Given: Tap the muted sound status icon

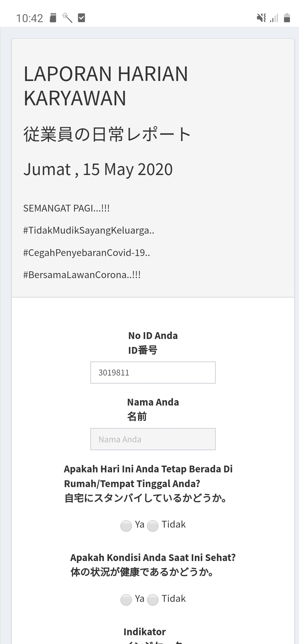Looking at the screenshot, I should point(261,18).
